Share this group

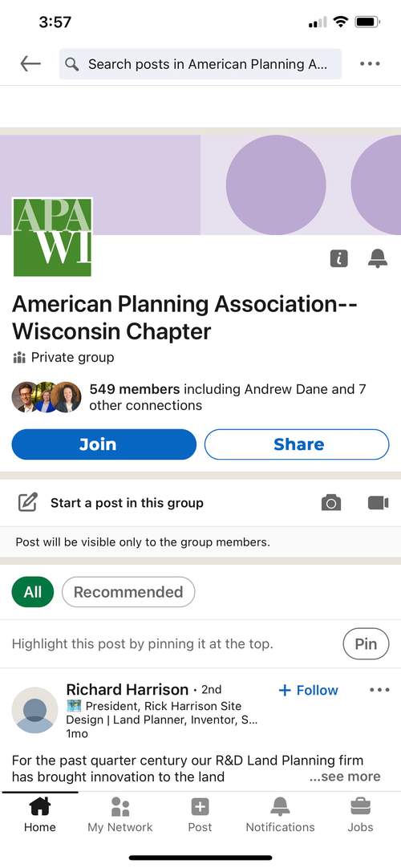(x=297, y=444)
